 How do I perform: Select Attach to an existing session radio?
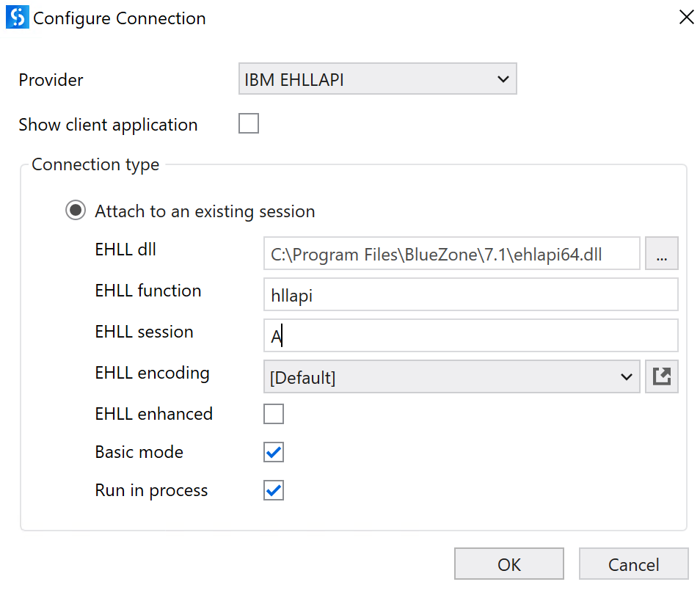tap(75, 211)
